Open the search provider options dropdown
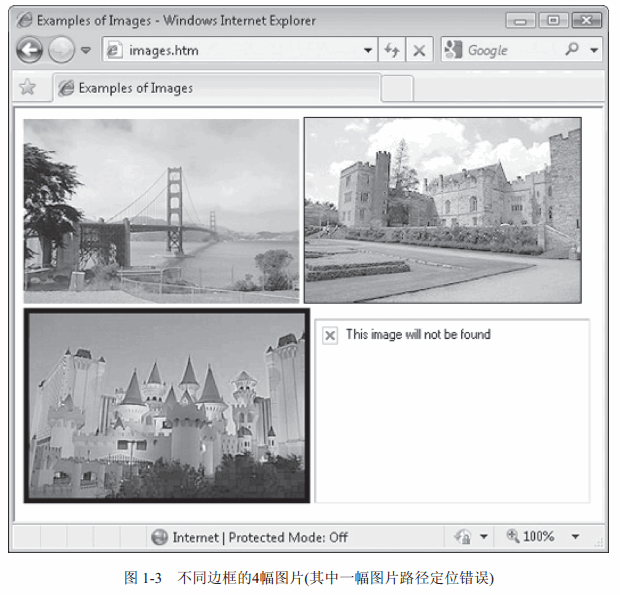This screenshot has width=620, height=595. (x=594, y=50)
